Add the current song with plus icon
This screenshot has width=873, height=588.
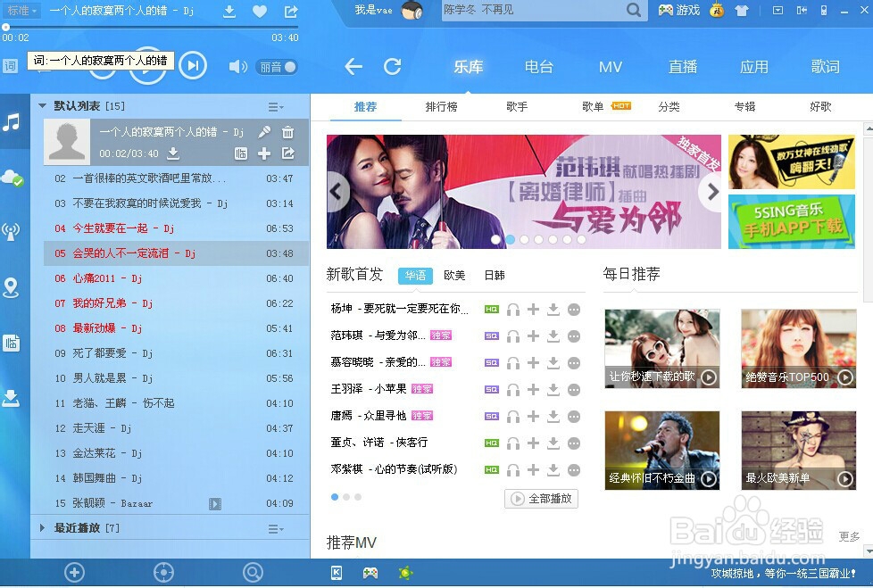tap(264, 153)
